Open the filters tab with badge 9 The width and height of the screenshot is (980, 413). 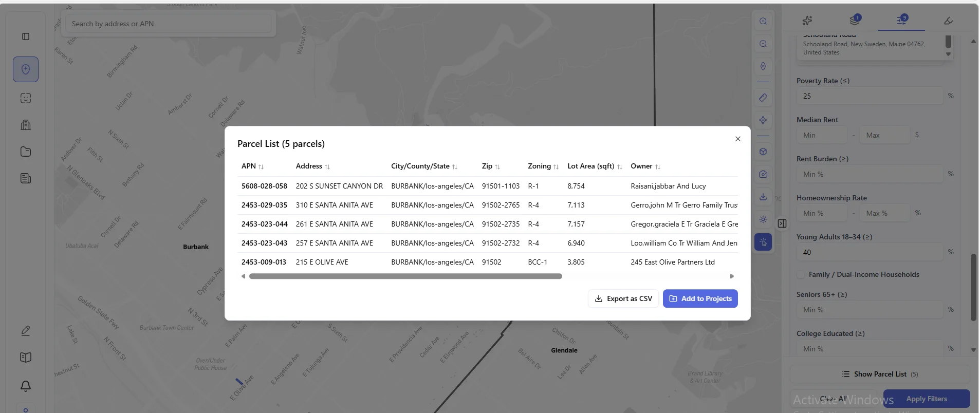[x=902, y=20]
